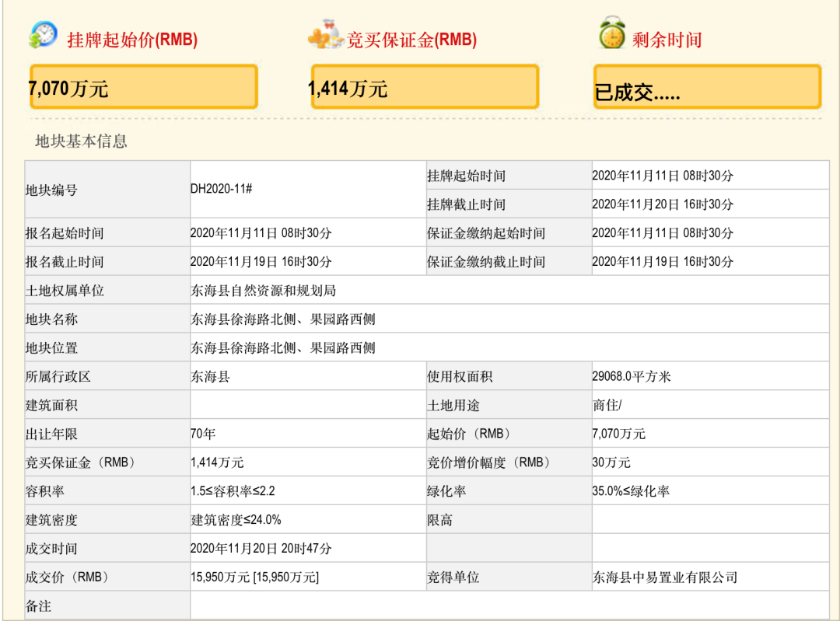840x621 pixels.
Task: Click the 竞买保证金（RMB） table label
Action: tap(82, 462)
